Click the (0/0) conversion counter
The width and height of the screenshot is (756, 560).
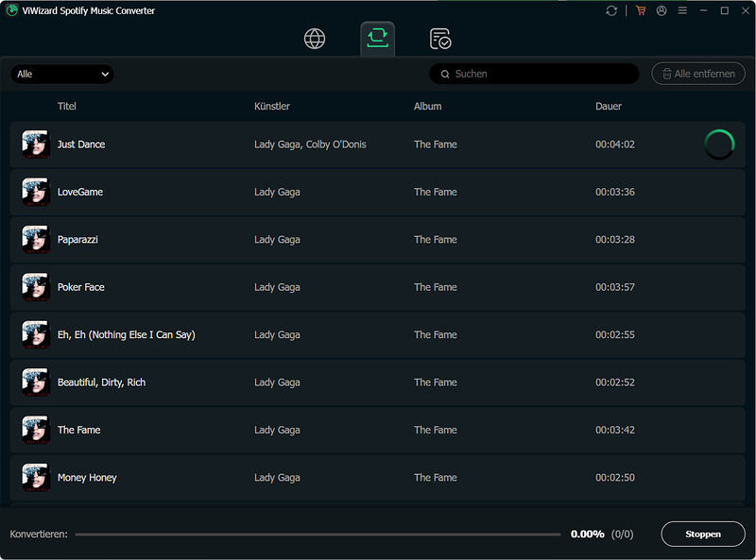click(x=622, y=534)
